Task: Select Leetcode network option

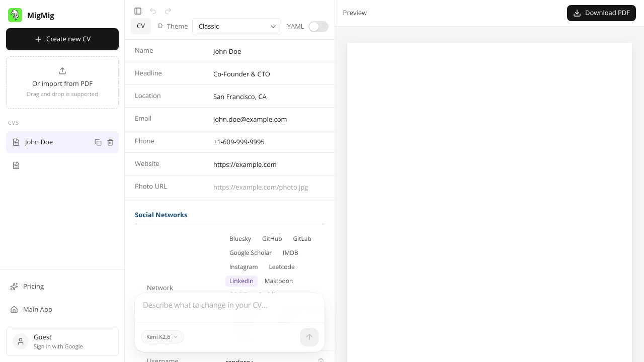Action: (x=282, y=267)
